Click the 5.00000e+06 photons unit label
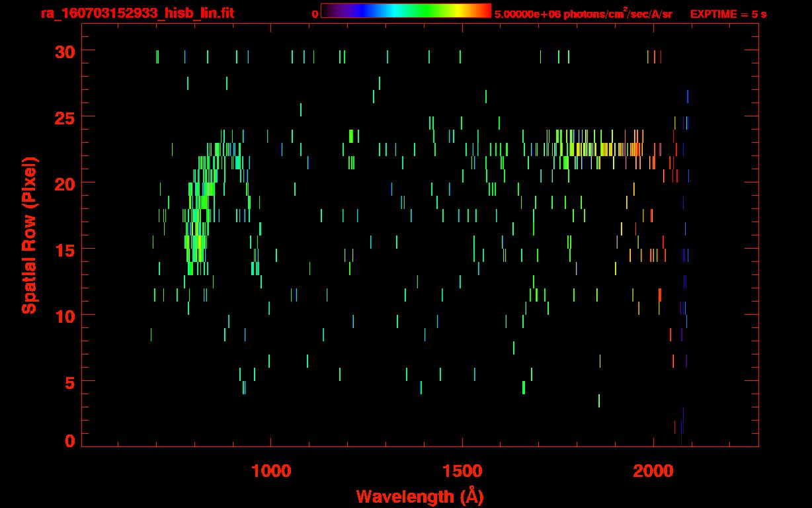 coord(583,14)
